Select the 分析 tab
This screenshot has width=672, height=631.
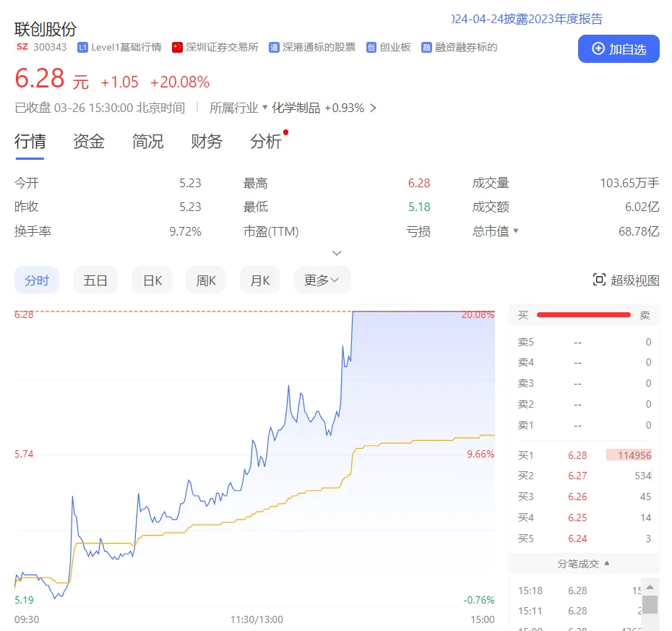[x=266, y=142]
